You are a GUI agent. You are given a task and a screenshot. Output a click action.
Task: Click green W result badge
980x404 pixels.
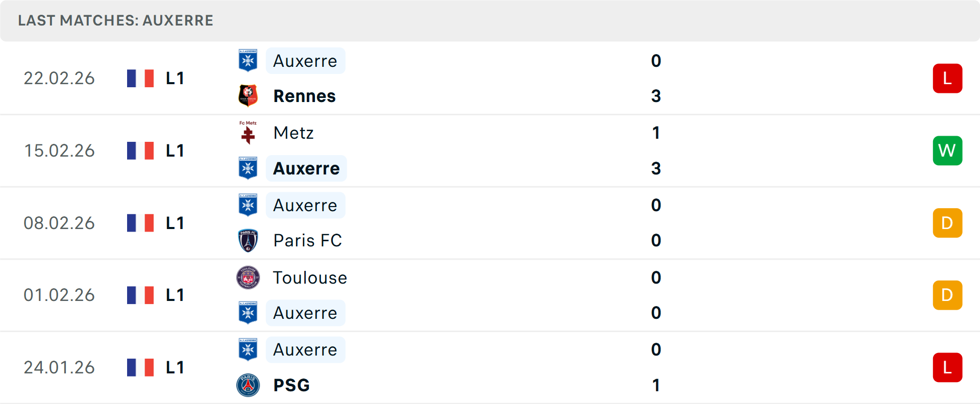tap(947, 150)
